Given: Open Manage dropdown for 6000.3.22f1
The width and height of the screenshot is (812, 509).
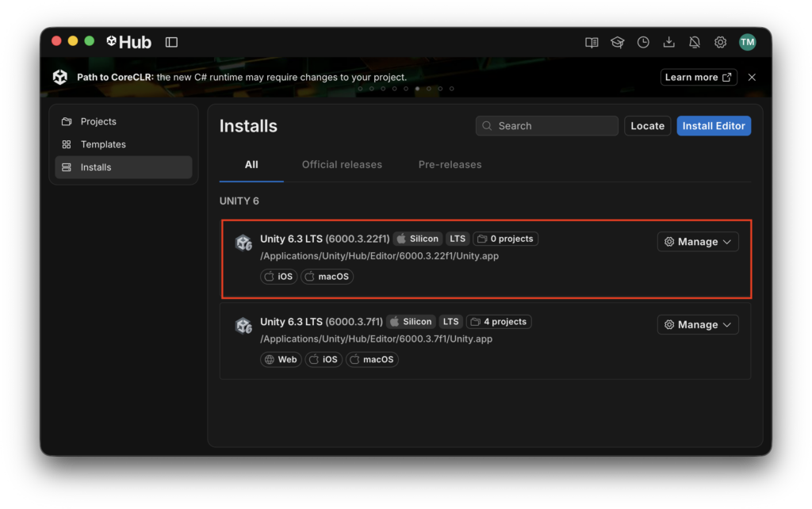Looking at the screenshot, I should click(x=698, y=242).
